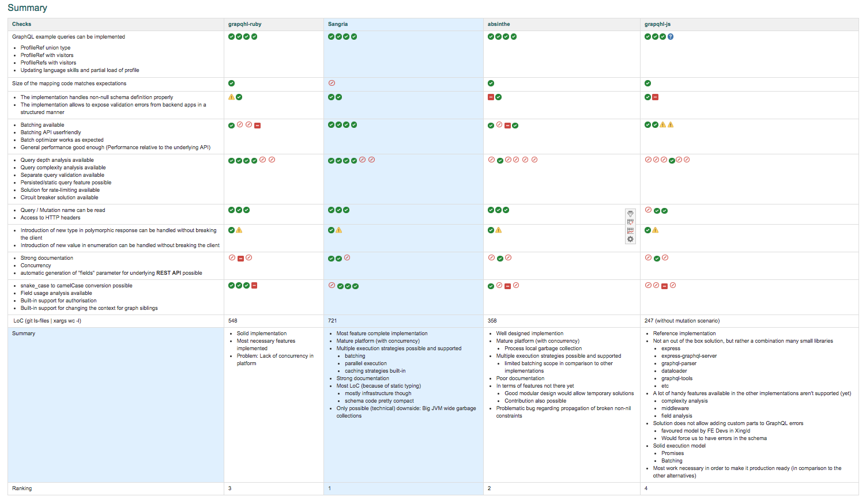Screen dimensions: 866x504
Task: Click absinthe's green check in Strong documentation row
Action: pos(500,258)
